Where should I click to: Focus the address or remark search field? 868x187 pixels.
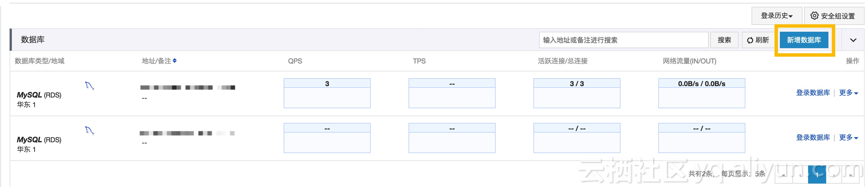click(x=623, y=40)
